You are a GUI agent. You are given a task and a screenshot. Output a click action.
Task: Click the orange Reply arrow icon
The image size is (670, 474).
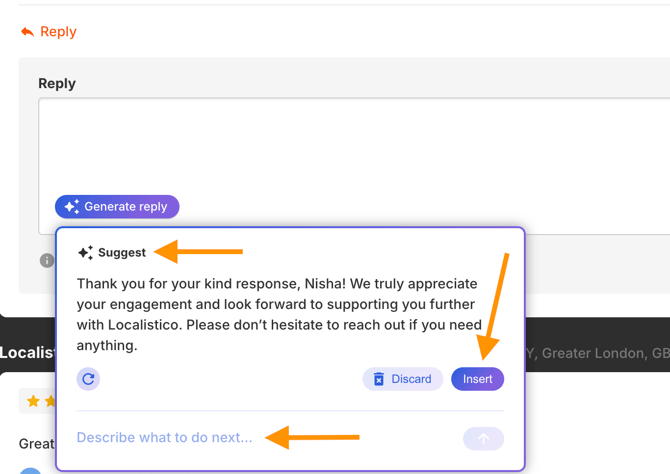27,32
